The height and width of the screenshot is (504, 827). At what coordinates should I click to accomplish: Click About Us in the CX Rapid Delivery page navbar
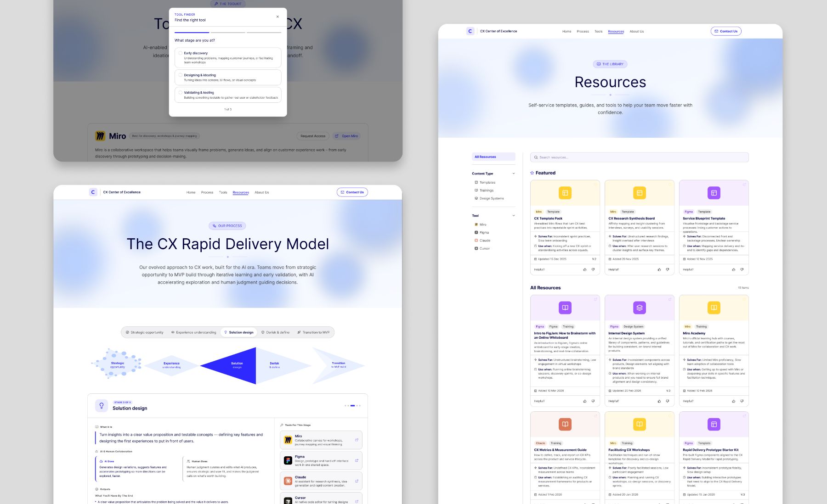point(262,192)
